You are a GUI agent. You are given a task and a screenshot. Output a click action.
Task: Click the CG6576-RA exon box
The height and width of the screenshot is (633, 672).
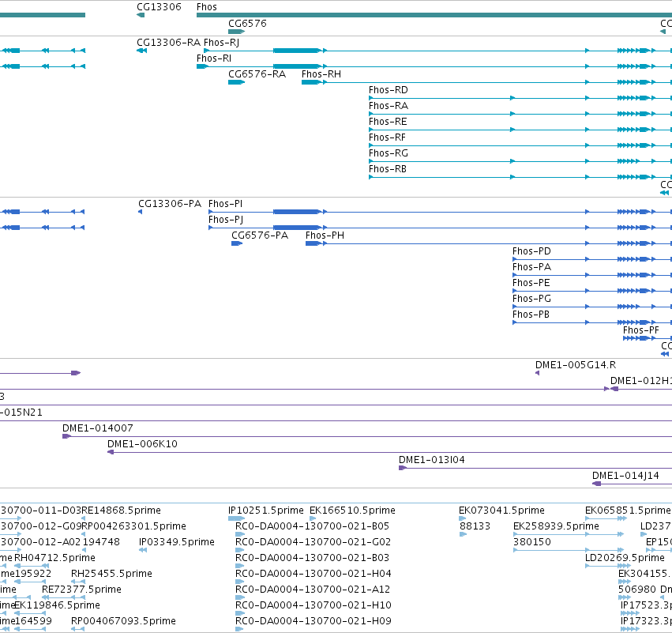click(x=237, y=82)
